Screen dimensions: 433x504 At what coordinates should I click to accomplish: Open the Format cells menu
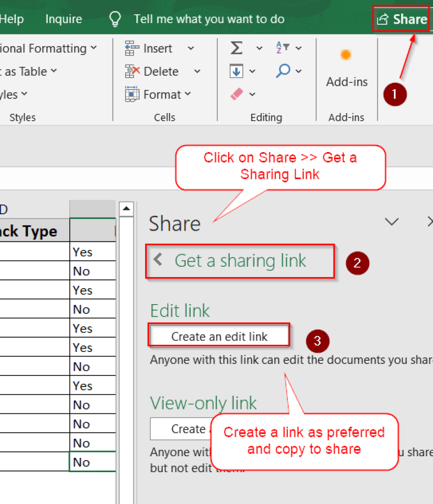pyautogui.click(x=159, y=94)
